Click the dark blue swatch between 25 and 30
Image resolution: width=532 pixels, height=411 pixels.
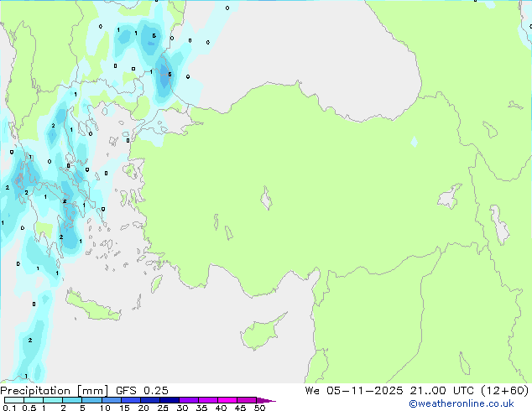169,400
